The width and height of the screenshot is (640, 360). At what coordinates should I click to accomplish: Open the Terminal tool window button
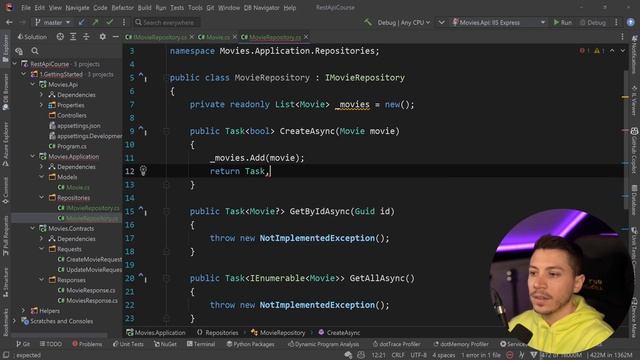click(x=201, y=344)
